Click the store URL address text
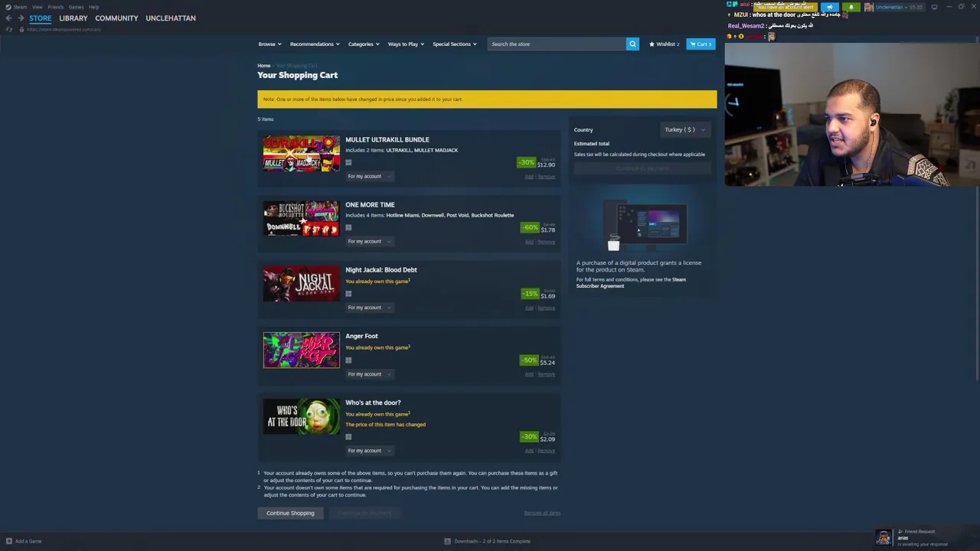The image size is (980, 551). pyautogui.click(x=64, y=29)
